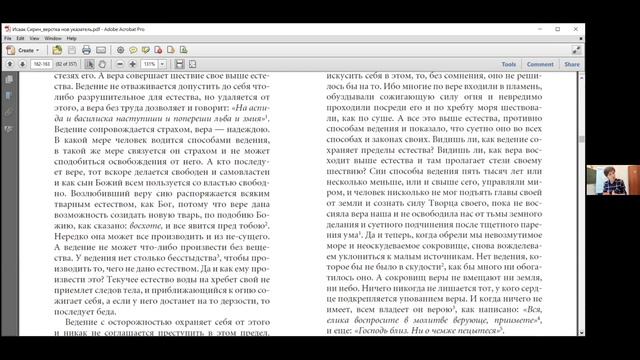The width and height of the screenshot is (640, 360).
Task: Open the File menu
Action: tap(8, 38)
